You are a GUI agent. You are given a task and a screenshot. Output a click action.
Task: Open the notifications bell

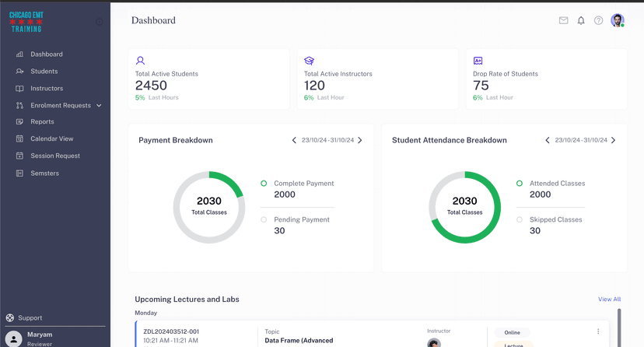[581, 21]
